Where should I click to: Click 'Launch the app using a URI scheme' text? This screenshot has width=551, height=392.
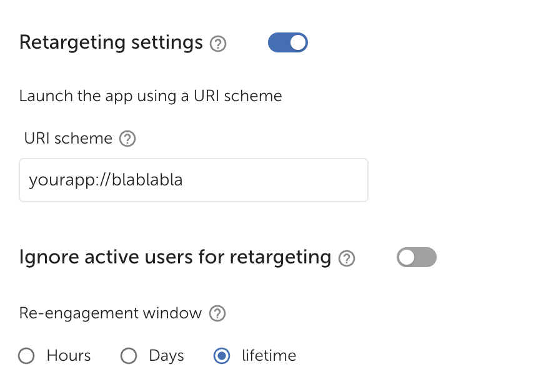150,96
